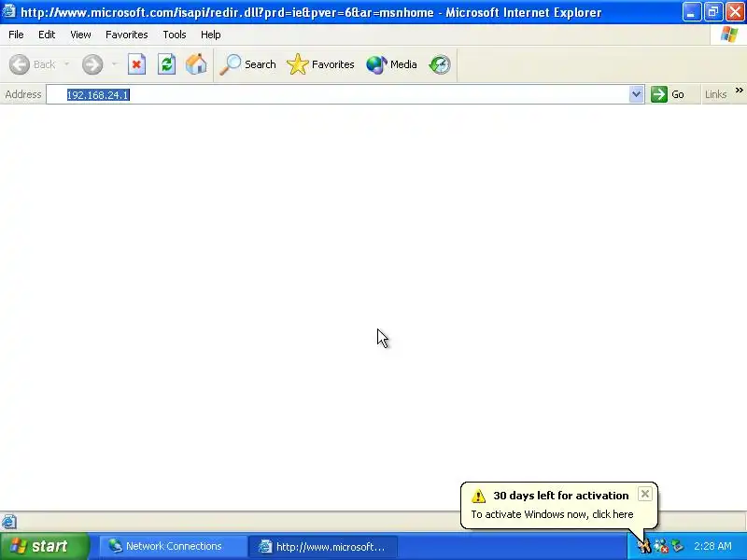Stop loading the page
747x560 pixels.
click(136, 64)
